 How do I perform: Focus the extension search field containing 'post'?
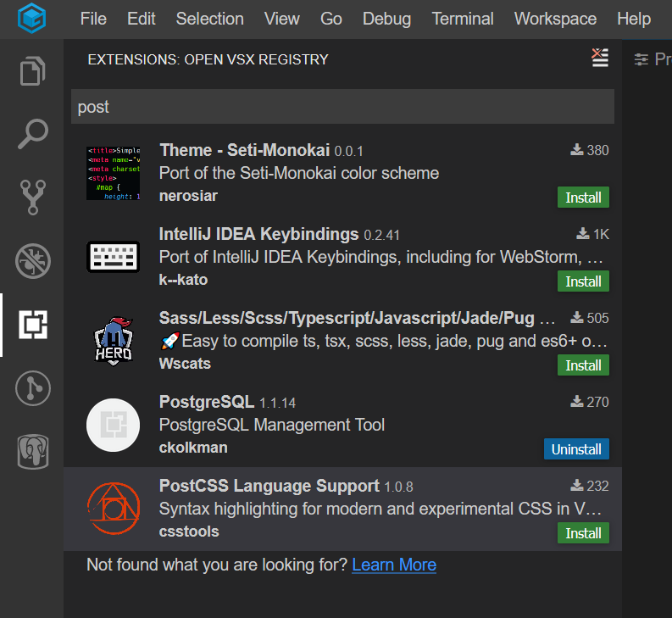click(x=342, y=107)
